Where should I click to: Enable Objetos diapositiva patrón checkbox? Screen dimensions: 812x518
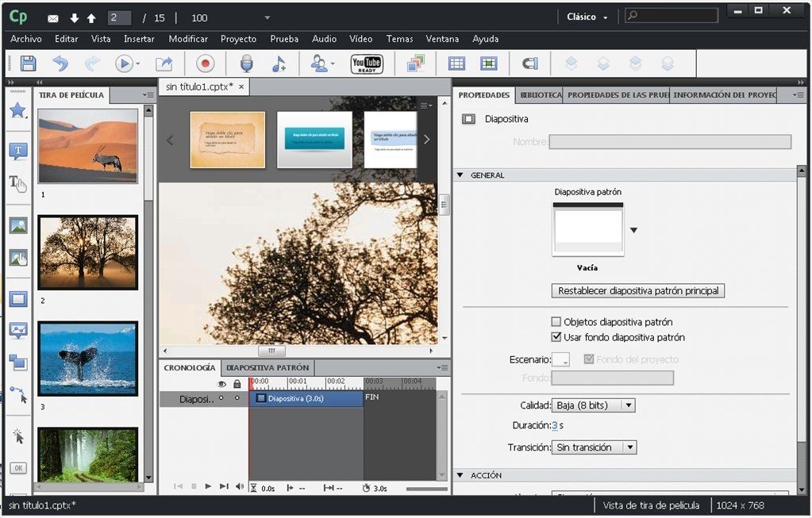(556, 322)
